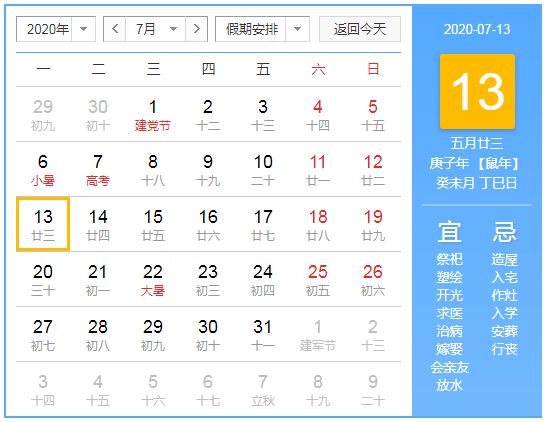Select July 22 大暑 date
547x422 pixels.
click(x=153, y=280)
